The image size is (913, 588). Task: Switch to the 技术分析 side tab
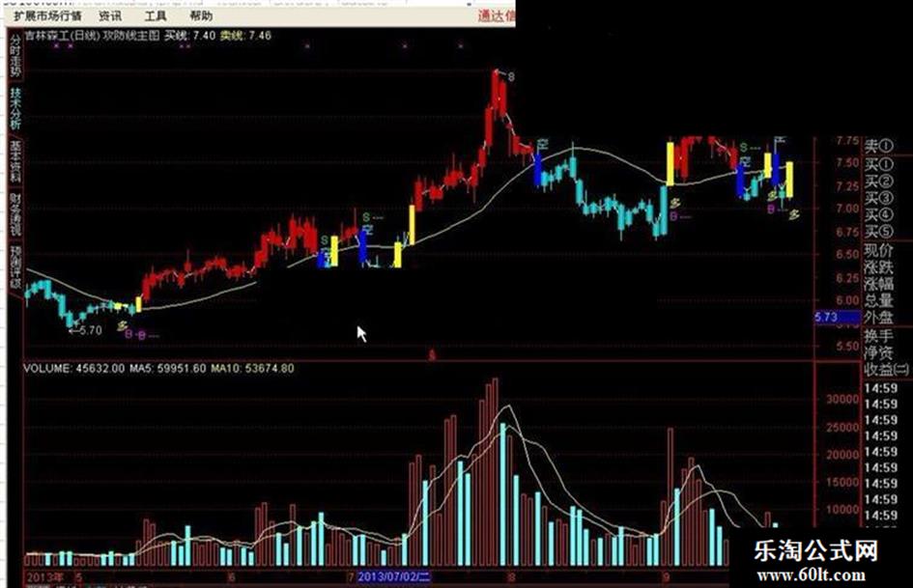(x=15, y=109)
